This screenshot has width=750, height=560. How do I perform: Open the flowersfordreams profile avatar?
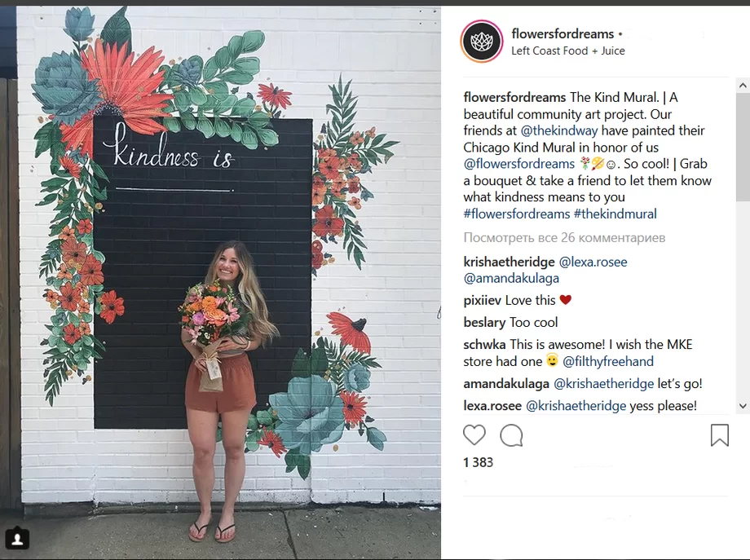click(482, 42)
